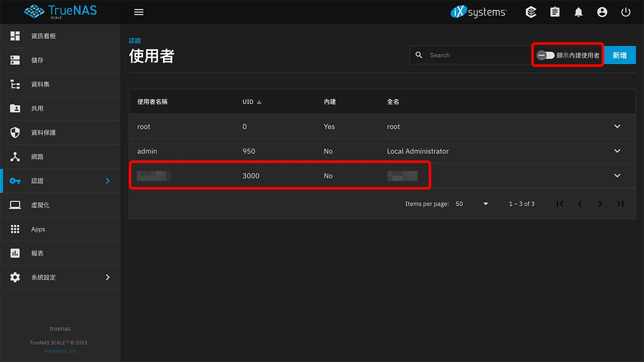Click the user account profile icon
Screen dimensions: 644x362
tap(602, 12)
